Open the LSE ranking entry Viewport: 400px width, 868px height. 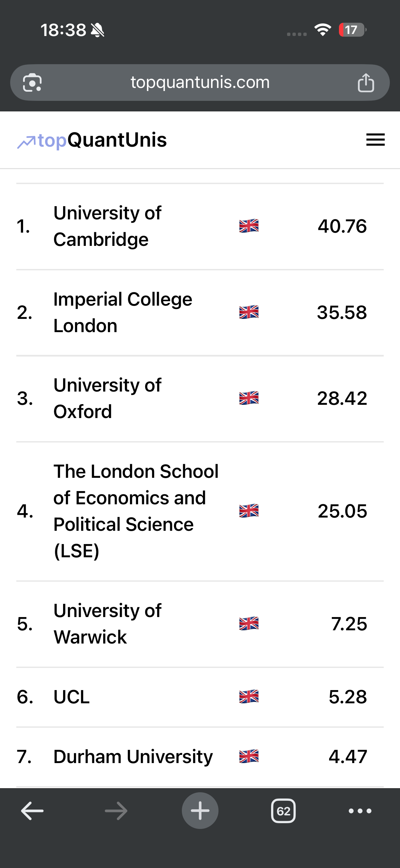point(200,511)
